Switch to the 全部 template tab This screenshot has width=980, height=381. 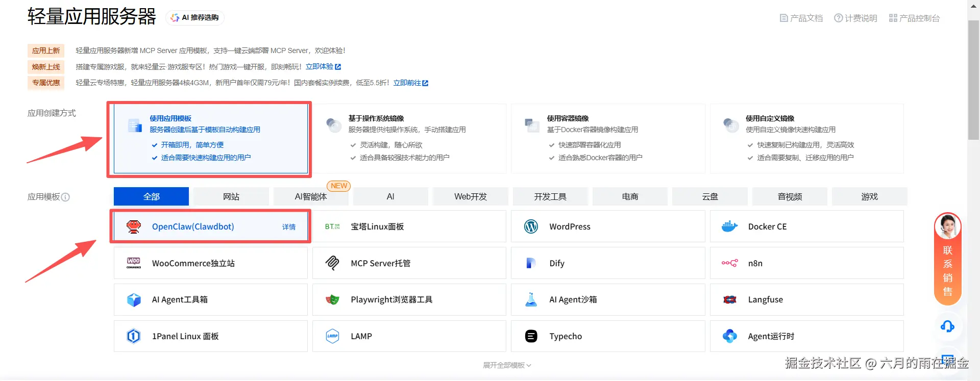point(151,196)
